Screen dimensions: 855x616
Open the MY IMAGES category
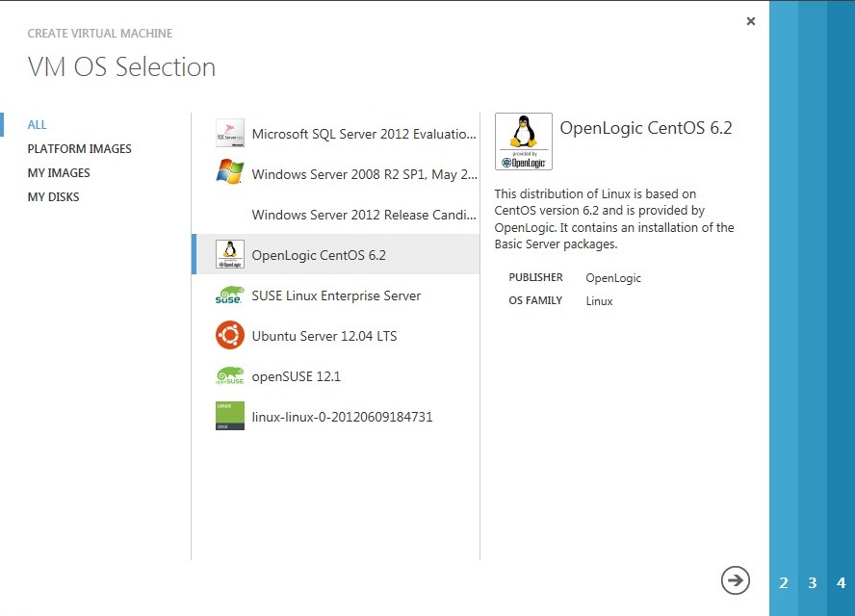point(59,173)
